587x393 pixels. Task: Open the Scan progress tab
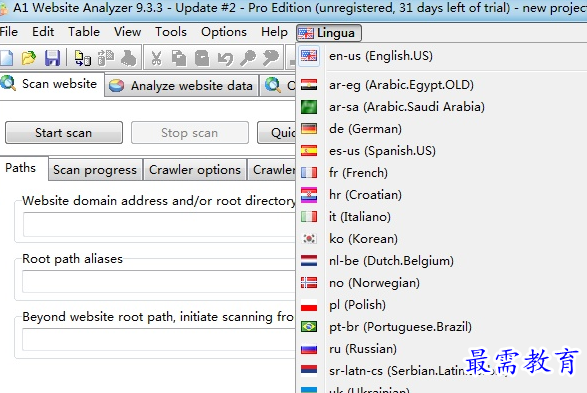95,170
